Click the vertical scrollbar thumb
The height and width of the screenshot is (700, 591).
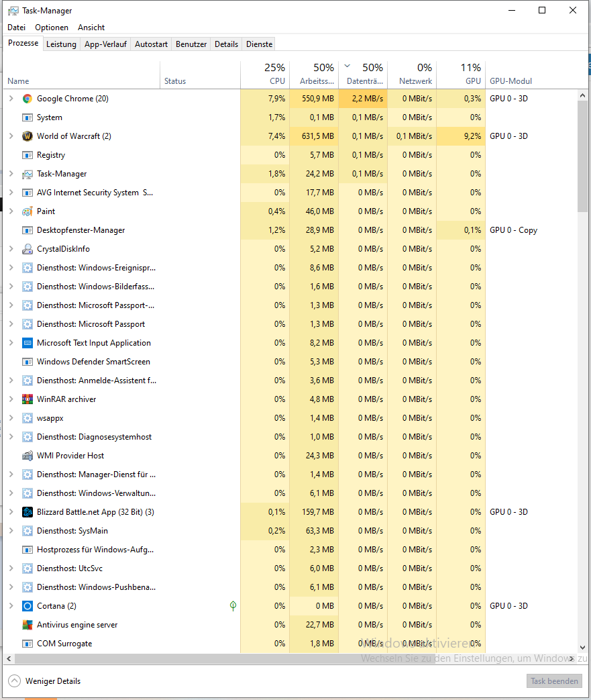(582, 156)
